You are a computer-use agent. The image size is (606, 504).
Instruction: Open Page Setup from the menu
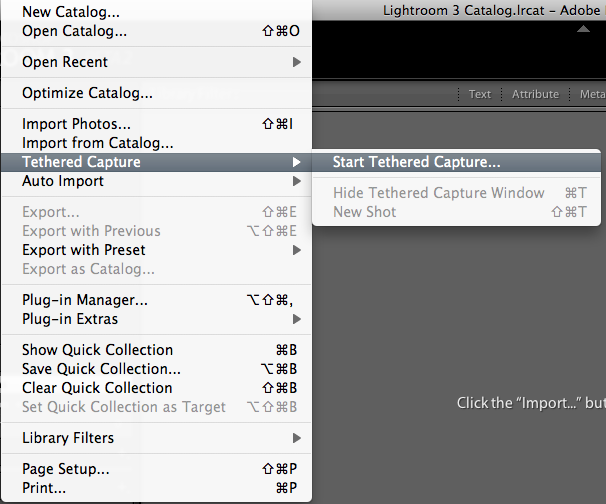pos(66,469)
